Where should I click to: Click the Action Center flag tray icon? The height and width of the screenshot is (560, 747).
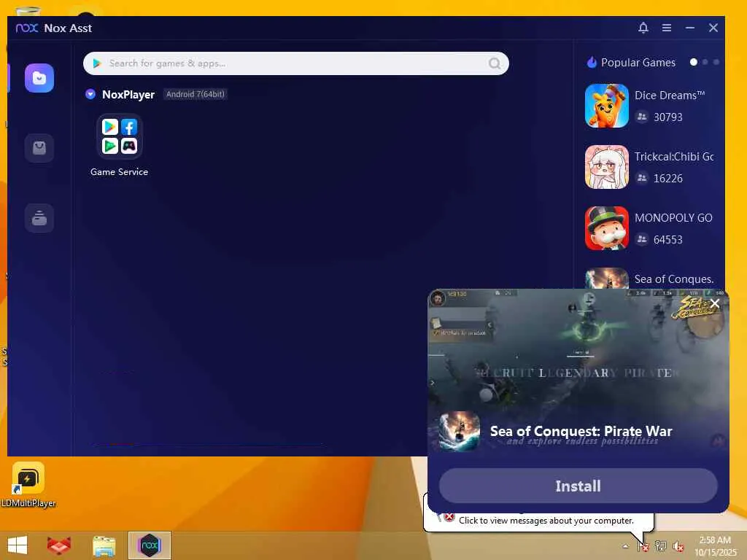(x=643, y=545)
